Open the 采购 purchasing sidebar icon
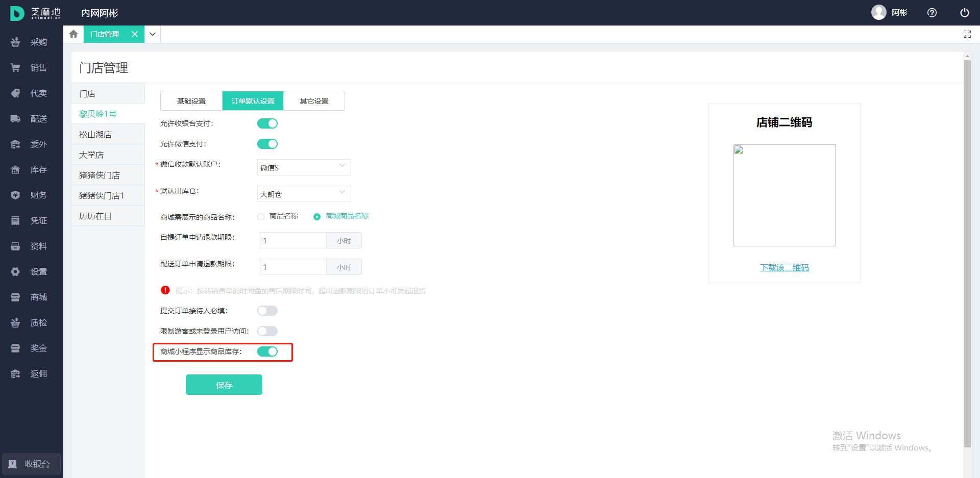 coord(15,42)
